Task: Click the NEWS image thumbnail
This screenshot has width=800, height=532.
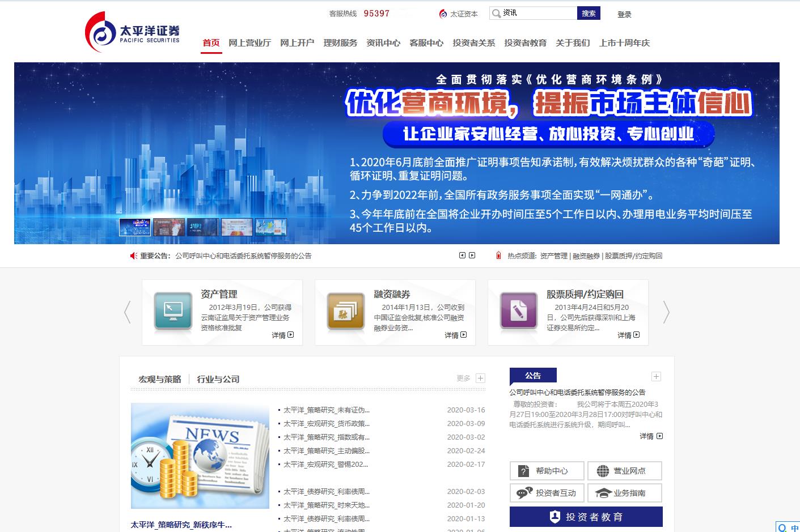Action: tap(200, 456)
